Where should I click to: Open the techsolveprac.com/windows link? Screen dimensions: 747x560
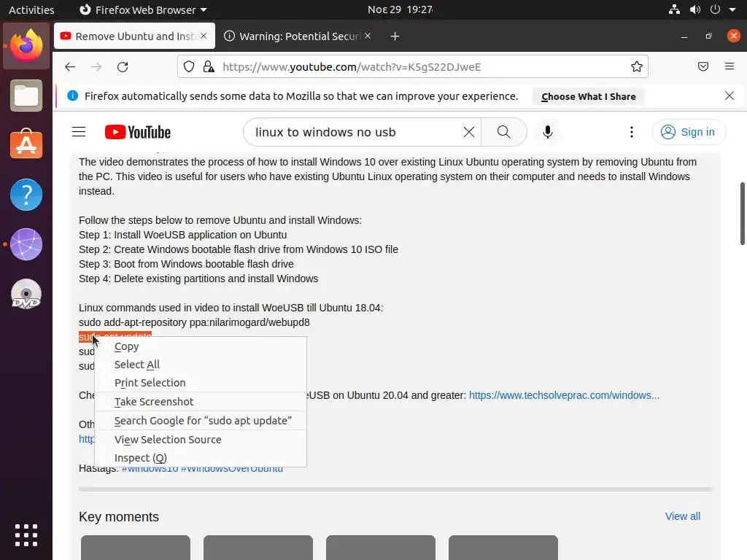(x=564, y=395)
